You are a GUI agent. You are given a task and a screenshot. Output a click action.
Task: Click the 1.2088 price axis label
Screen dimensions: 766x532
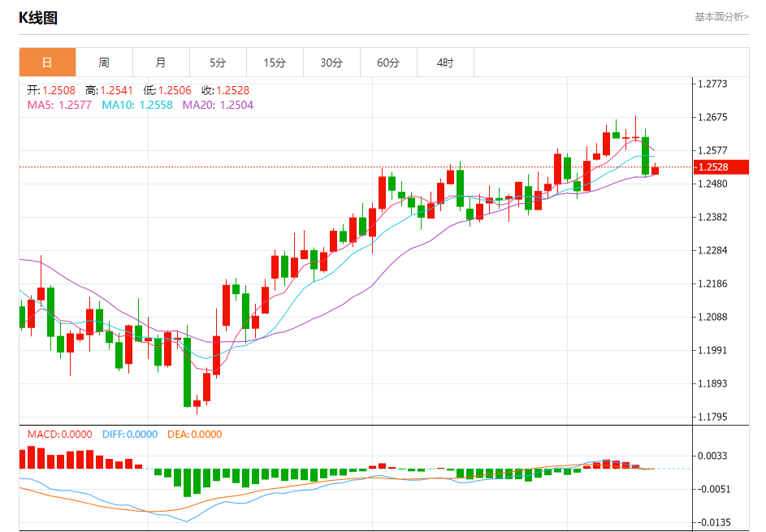[x=712, y=317]
